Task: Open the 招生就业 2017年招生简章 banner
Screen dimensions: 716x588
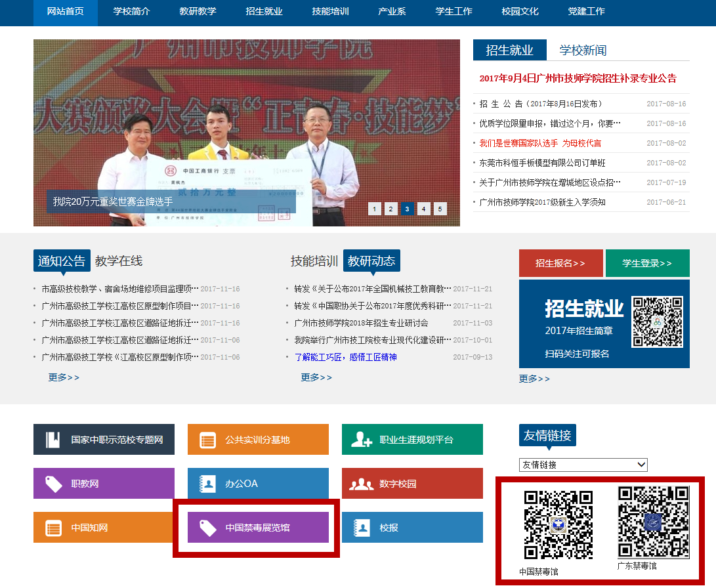Action: pyautogui.click(x=604, y=324)
